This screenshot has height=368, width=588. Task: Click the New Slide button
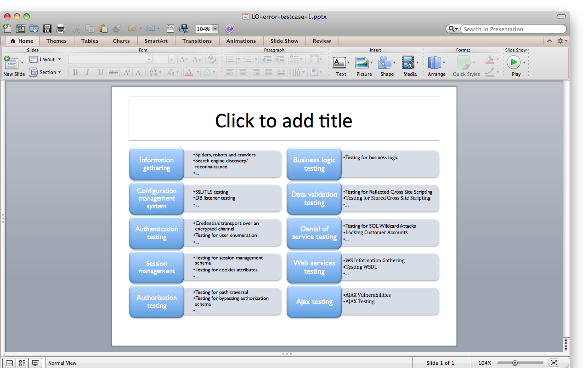point(11,64)
